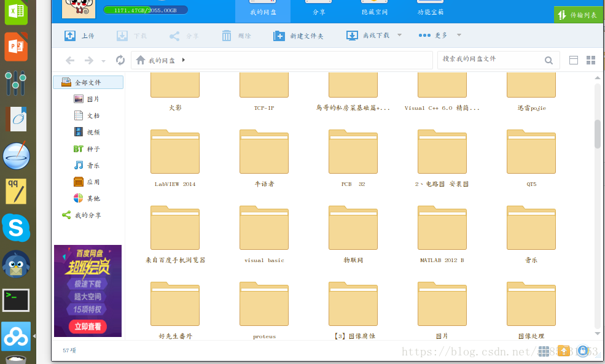This screenshot has width=605, height=364.
Task: Open Thunderbird mail dock icon
Action: point(16,265)
